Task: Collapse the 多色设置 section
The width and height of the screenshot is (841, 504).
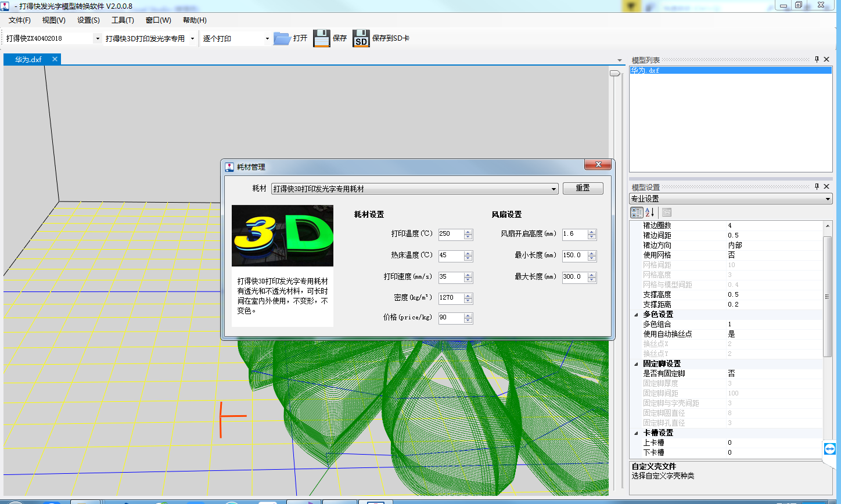Action: coord(635,314)
